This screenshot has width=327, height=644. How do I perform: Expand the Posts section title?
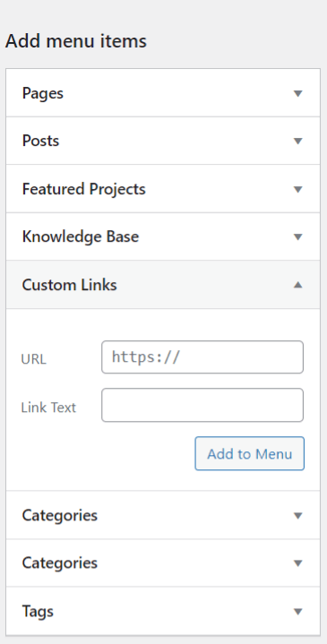click(x=40, y=141)
